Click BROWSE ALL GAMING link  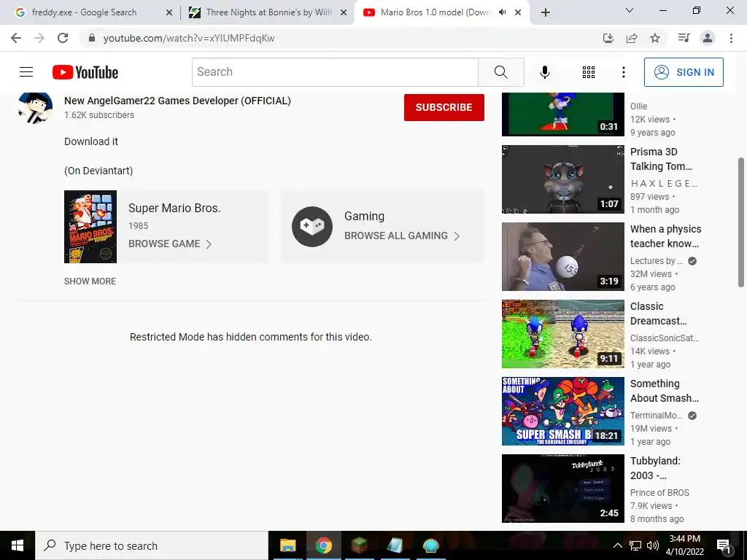(402, 236)
